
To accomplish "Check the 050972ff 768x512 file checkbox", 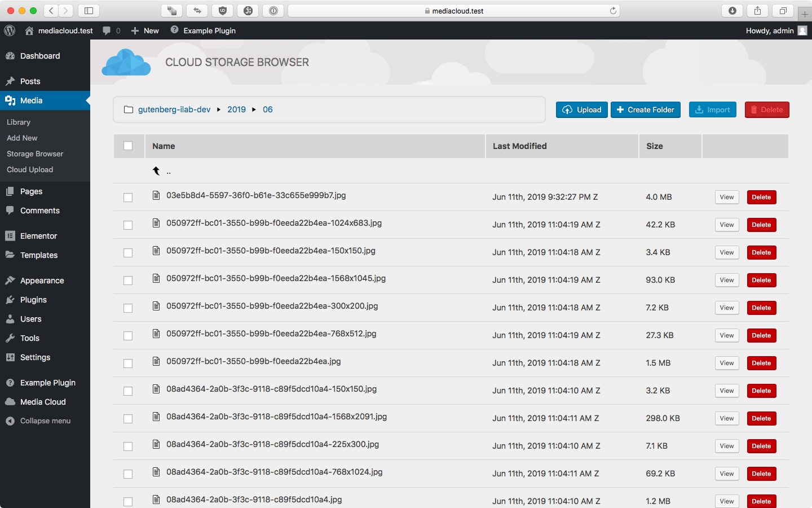I will [128, 336].
